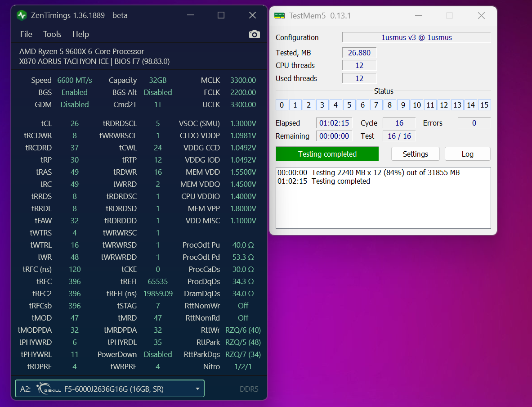
Task: Click the Speed value 6600 MT/s
Action: (x=75, y=80)
